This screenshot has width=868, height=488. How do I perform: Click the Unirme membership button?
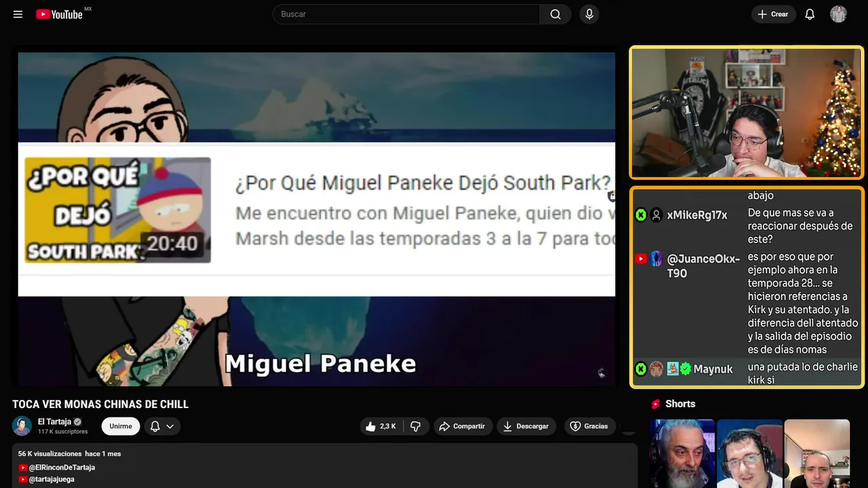pyautogui.click(x=121, y=426)
